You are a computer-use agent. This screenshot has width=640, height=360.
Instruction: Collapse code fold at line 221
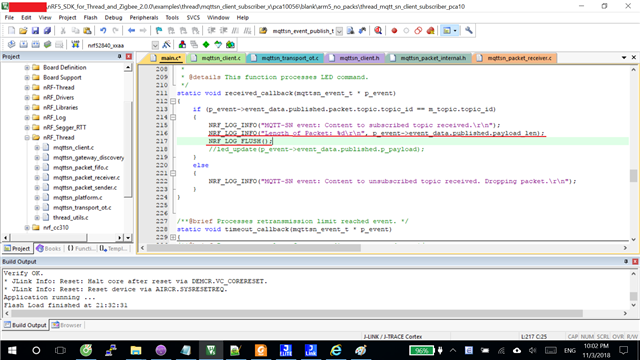click(x=173, y=173)
